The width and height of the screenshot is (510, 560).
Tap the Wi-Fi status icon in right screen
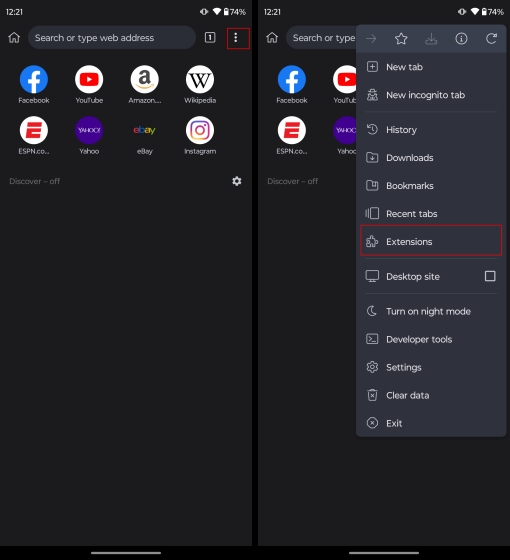475,12
